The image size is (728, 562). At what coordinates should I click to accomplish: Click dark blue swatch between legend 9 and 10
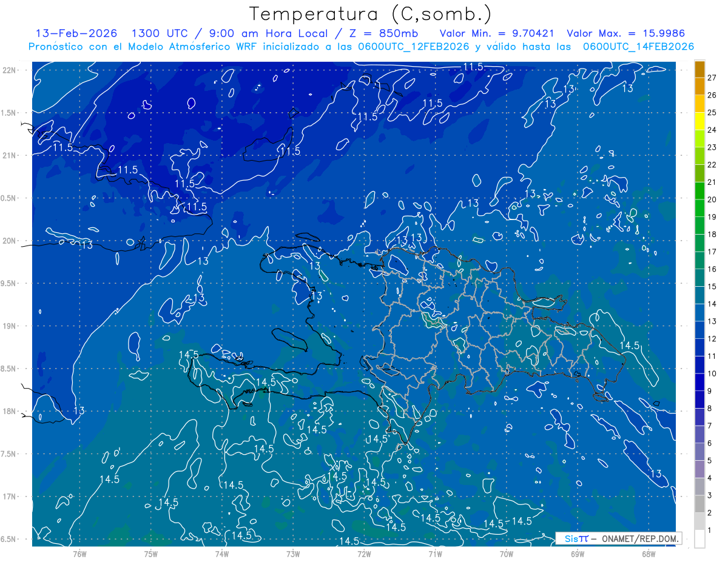pos(699,383)
